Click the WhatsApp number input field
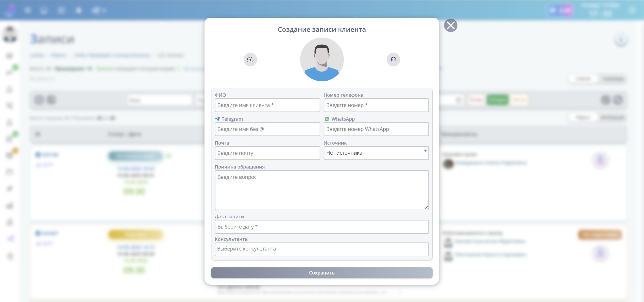The height and width of the screenshot is (302, 644). [x=376, y=129]
